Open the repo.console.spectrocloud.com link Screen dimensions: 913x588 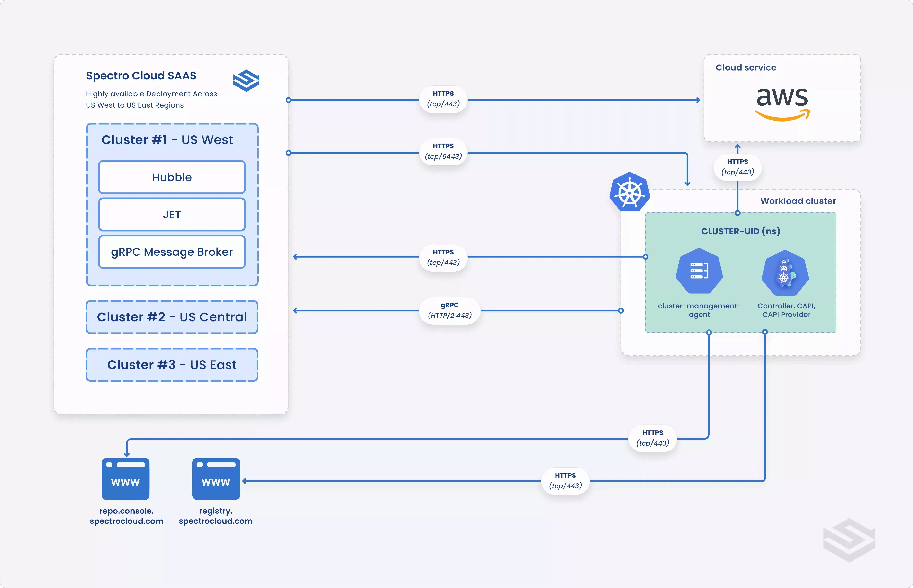coord(126,515)
